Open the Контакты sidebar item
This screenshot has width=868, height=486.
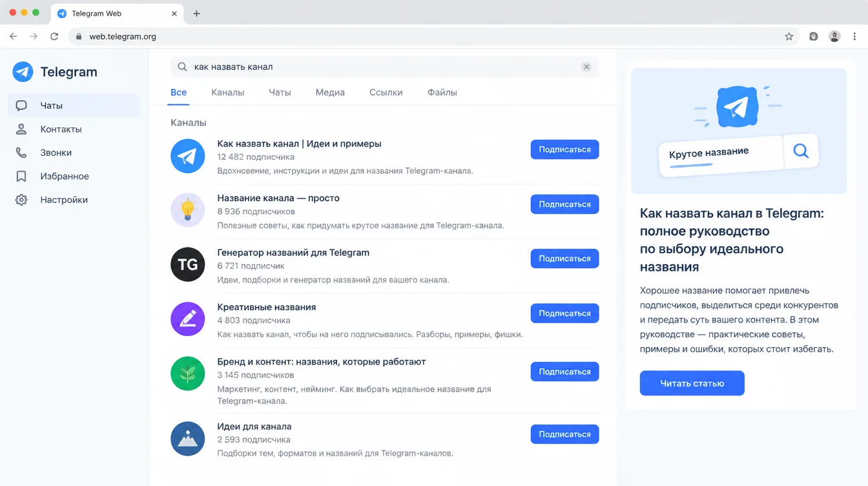pyautogui.click(x=74, y=129)
